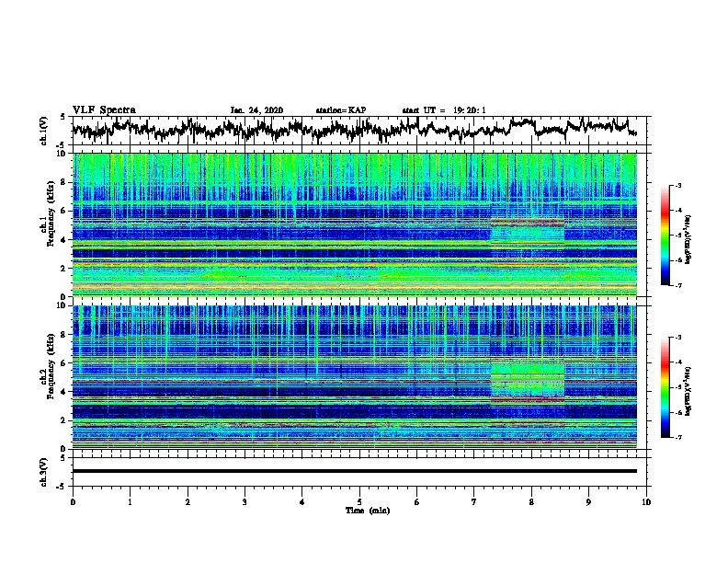Click the "station=KAP" header text
Viewport: 728px width, 563px height.
click(341, 110)
